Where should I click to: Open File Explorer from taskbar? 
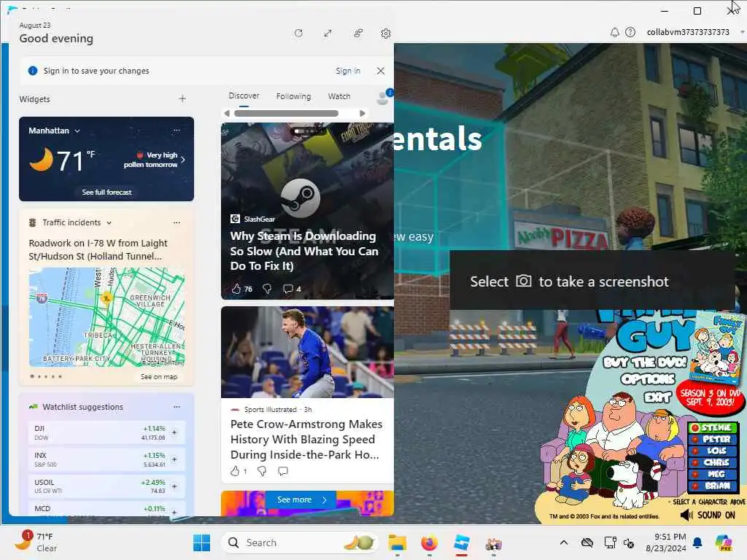click(398, 543)
